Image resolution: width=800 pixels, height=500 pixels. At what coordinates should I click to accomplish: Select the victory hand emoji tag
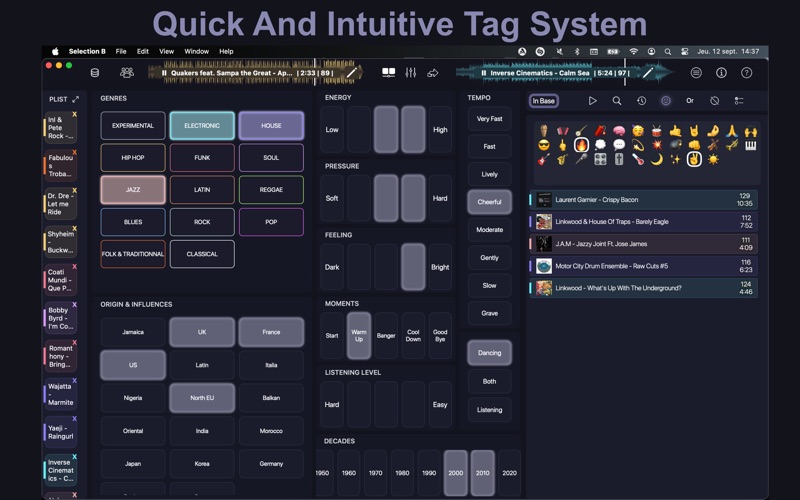click(x=694, y=159)
